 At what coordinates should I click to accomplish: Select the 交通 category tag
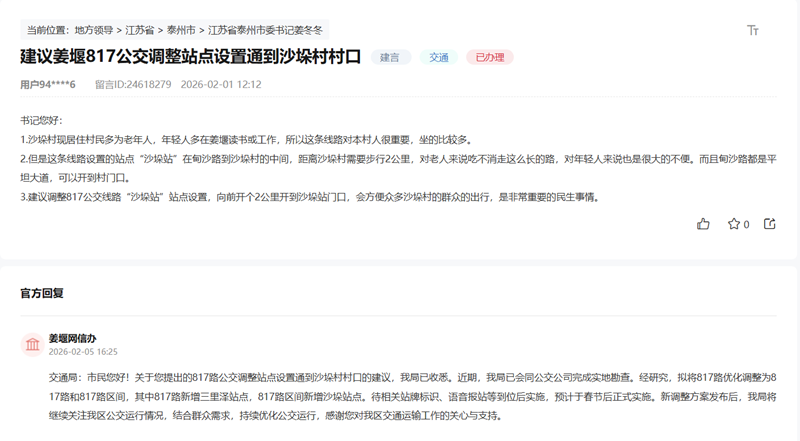pyautogui.click(x=438, y=57)
